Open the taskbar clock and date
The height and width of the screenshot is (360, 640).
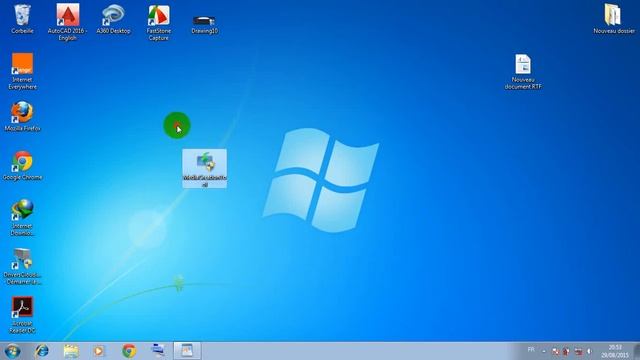click(615, 351)
